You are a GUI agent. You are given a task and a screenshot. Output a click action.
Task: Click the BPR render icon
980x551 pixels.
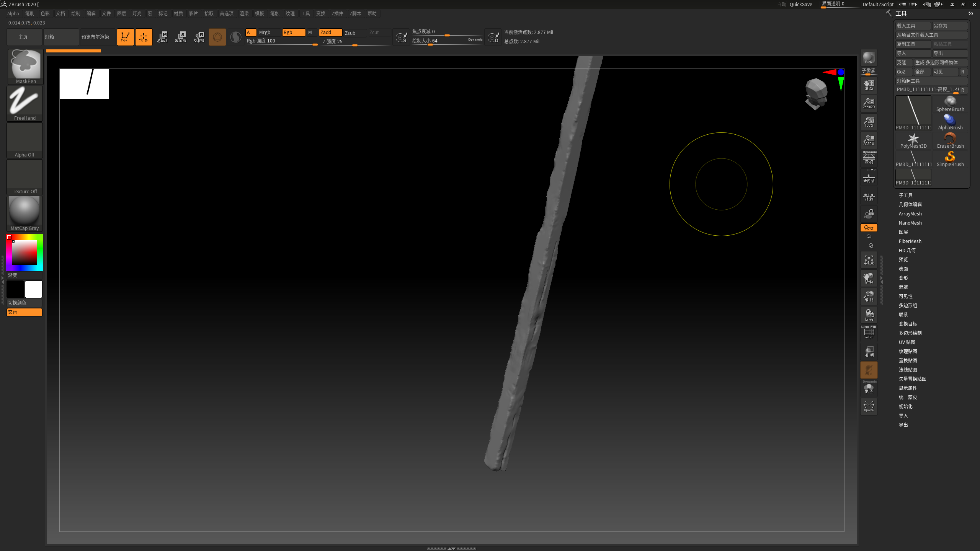coord(869,58)
